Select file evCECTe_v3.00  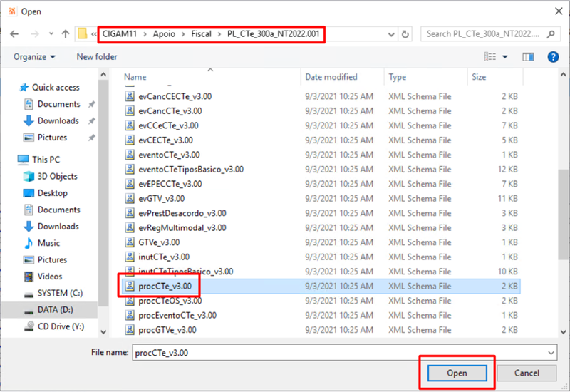[321, 140]
